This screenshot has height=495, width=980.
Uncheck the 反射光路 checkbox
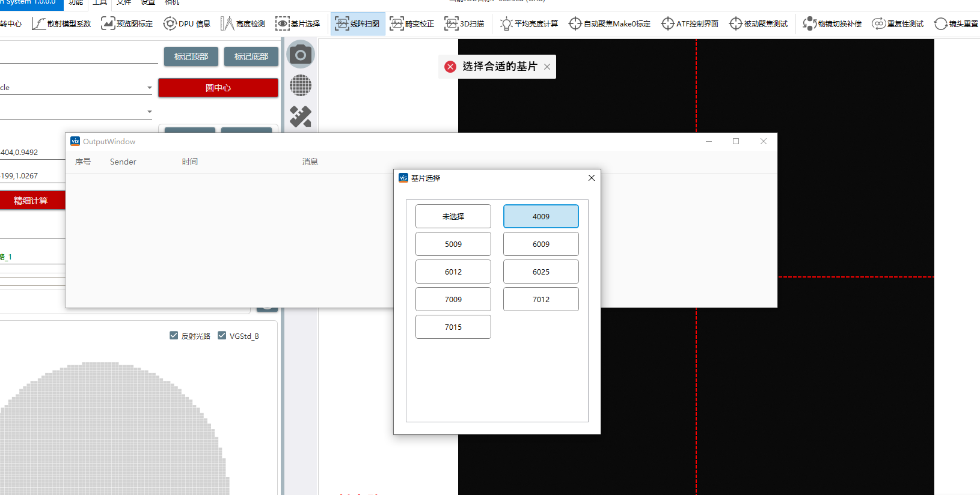pyautogui.click(x=174, y=336)
